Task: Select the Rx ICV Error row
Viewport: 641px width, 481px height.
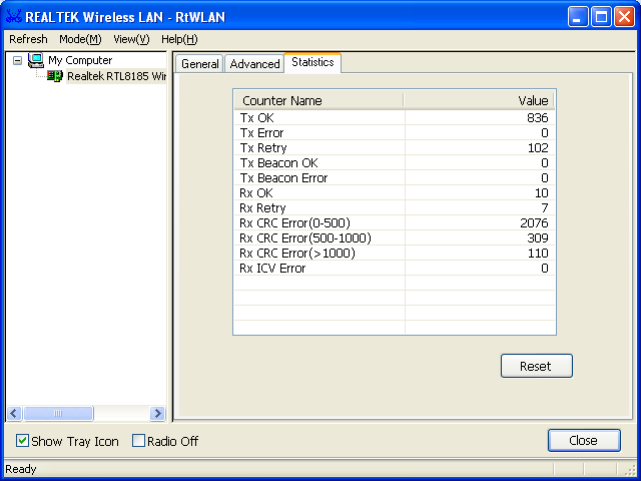Action: point(394,268)
